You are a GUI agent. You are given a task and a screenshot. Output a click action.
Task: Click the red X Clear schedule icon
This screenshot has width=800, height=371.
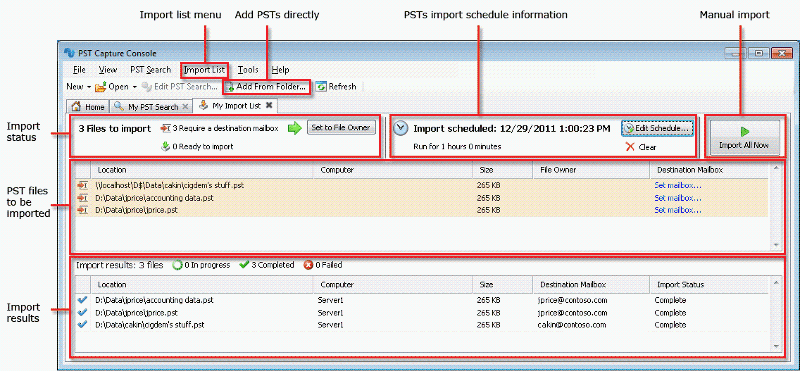point(630,147)
